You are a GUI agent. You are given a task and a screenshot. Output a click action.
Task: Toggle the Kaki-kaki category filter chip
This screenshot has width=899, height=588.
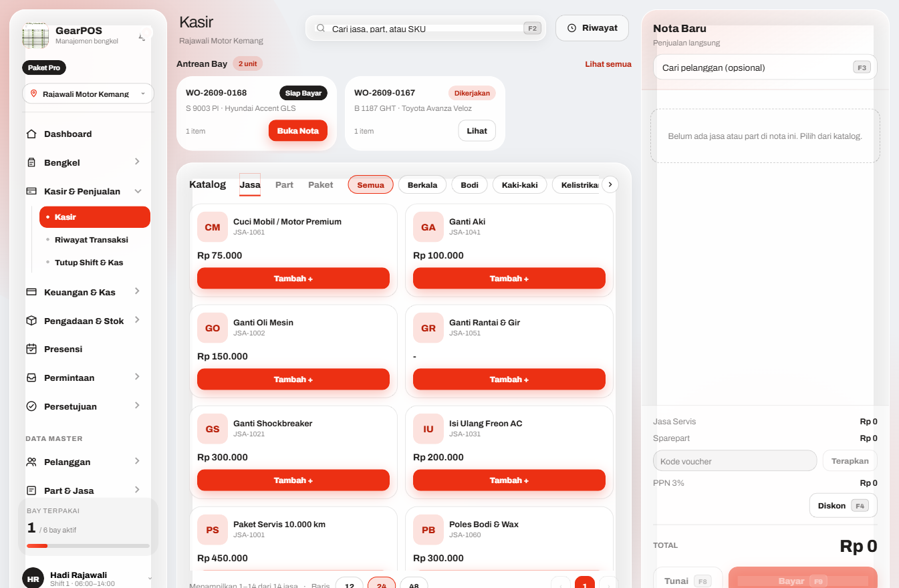(520, 184)
